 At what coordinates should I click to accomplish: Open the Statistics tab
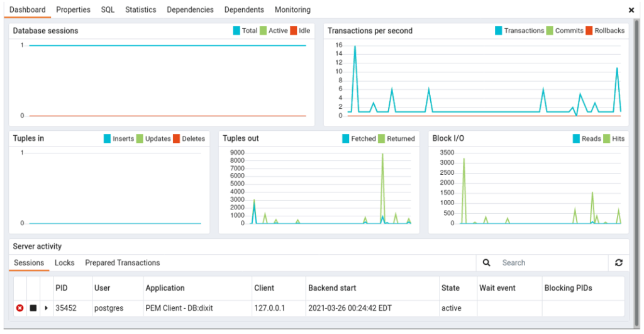click(x=140, y=10)
